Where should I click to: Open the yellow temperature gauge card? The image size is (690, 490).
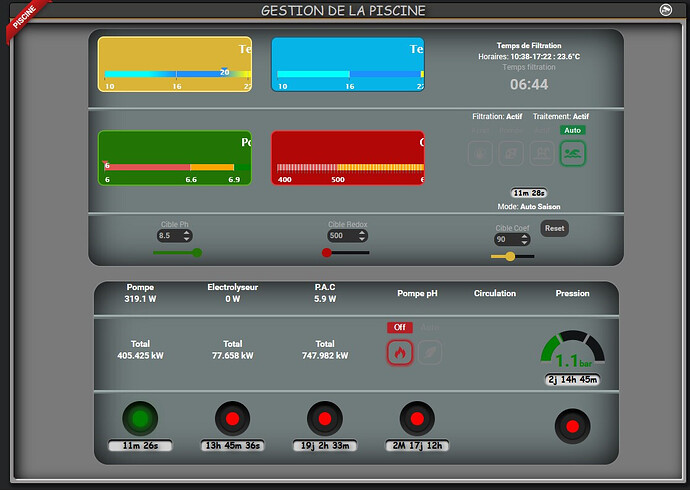pyautogui.click(x=174, y=64)
